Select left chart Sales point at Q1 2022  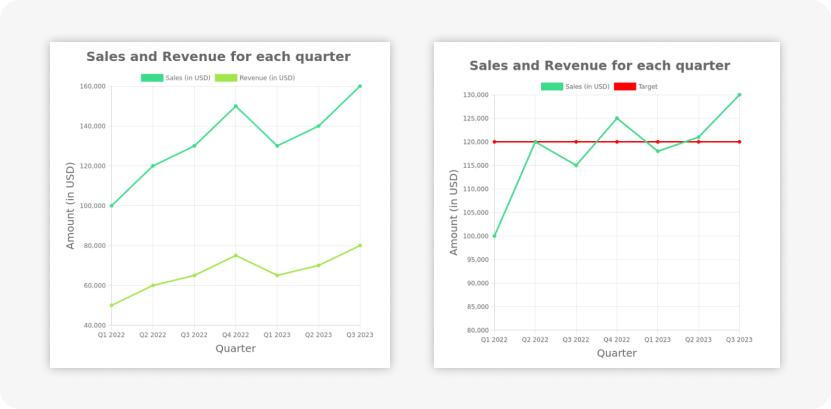click(111, 206)
